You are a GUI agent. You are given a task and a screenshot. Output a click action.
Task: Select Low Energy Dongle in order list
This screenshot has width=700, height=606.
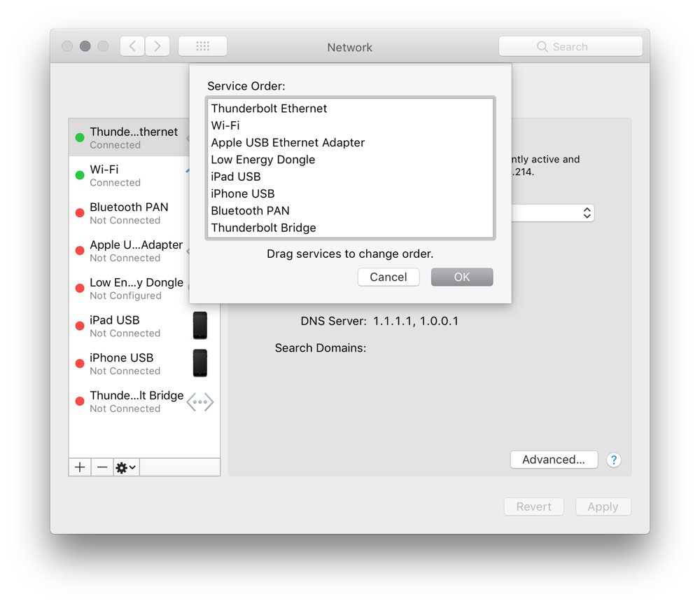click(x=351, y=160)
